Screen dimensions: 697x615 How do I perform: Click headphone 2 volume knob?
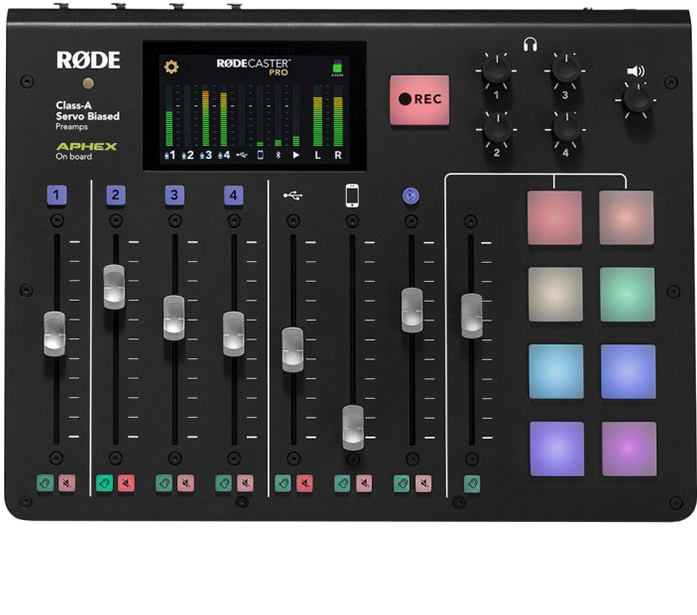[497, 129]
